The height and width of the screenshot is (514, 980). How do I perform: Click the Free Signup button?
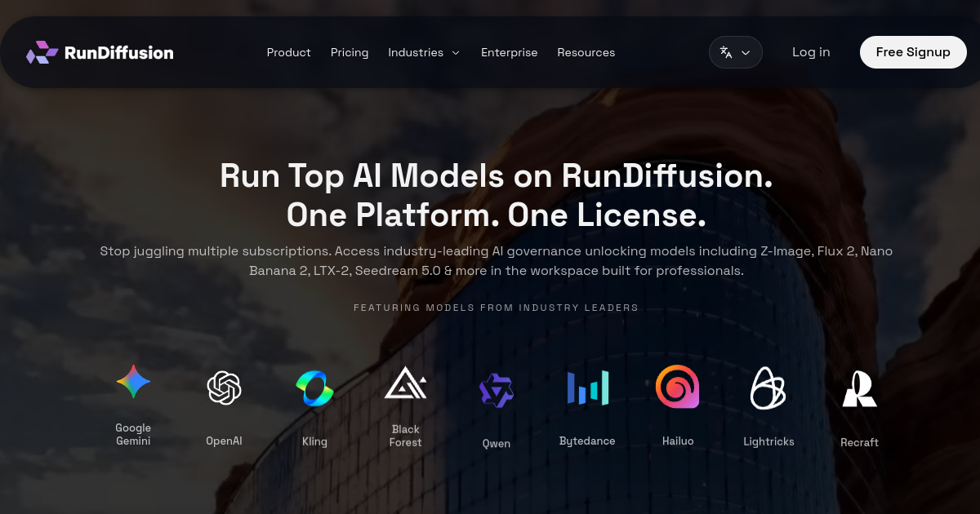coord(913,52)
